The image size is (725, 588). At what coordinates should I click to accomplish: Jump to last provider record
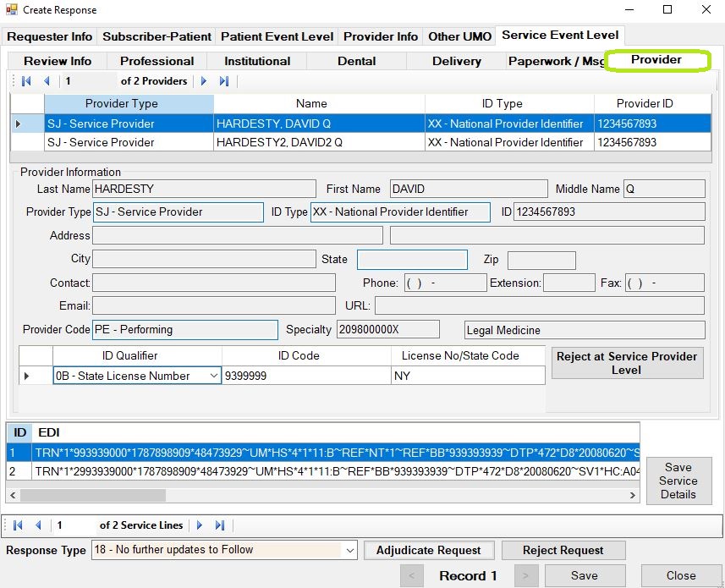click(x=224, y=81)
